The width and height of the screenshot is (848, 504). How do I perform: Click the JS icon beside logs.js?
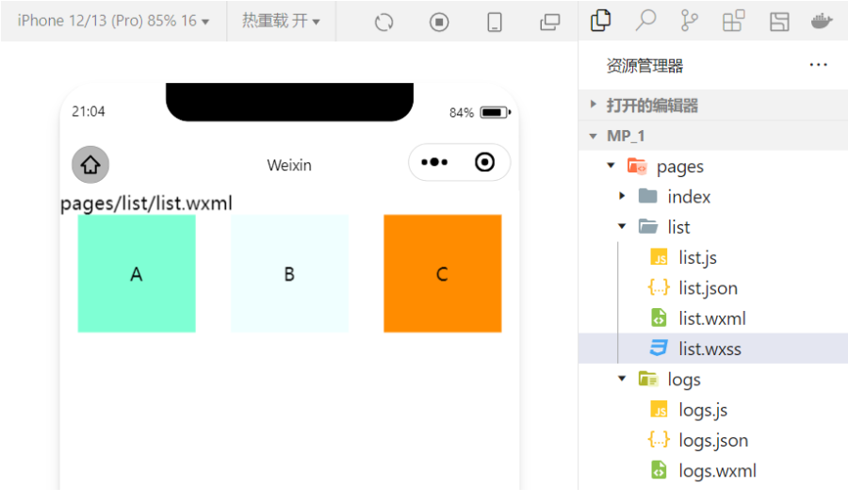(x=659, y=410)
